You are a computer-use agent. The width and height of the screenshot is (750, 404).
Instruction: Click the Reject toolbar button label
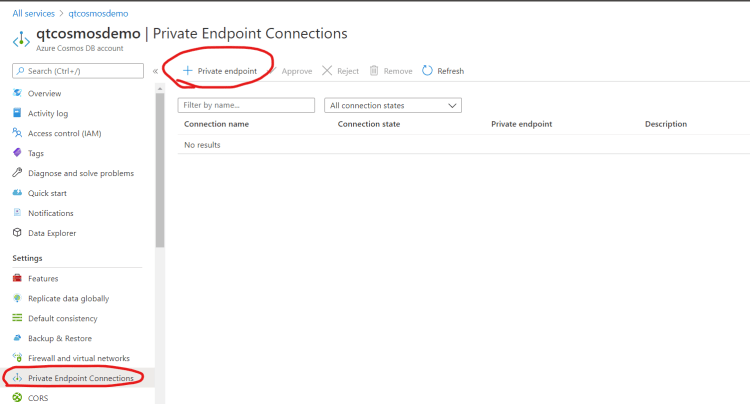pyautogui.click(x=348, y=71)
